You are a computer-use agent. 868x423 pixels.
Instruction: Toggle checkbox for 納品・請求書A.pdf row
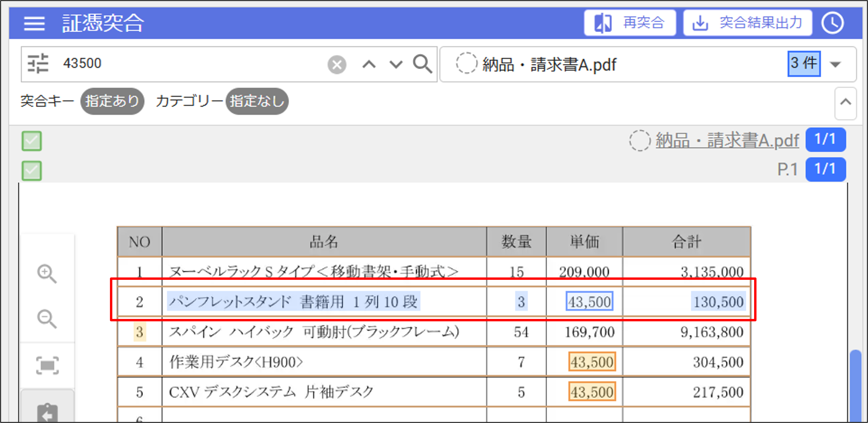(32, 141)
